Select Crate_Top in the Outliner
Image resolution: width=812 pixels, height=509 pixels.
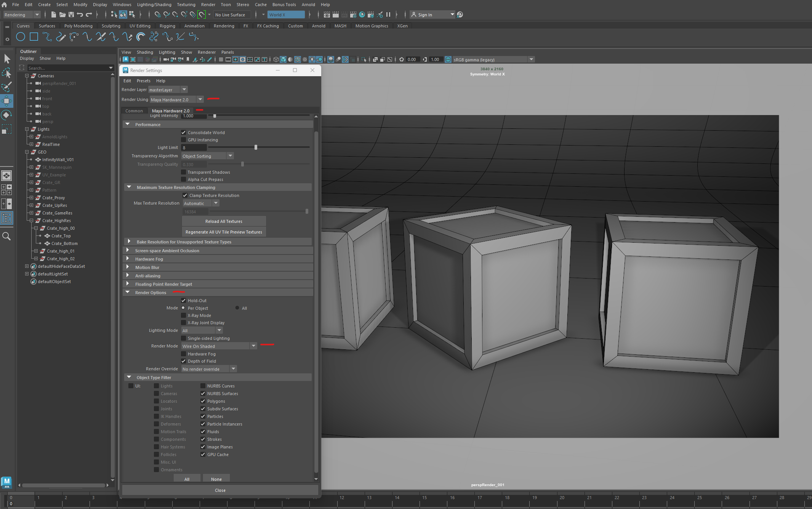61,236
